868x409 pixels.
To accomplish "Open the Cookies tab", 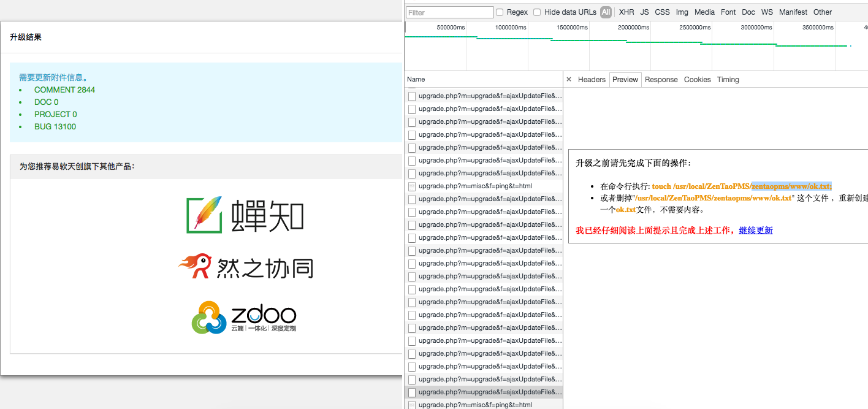I will click(697, 80).
